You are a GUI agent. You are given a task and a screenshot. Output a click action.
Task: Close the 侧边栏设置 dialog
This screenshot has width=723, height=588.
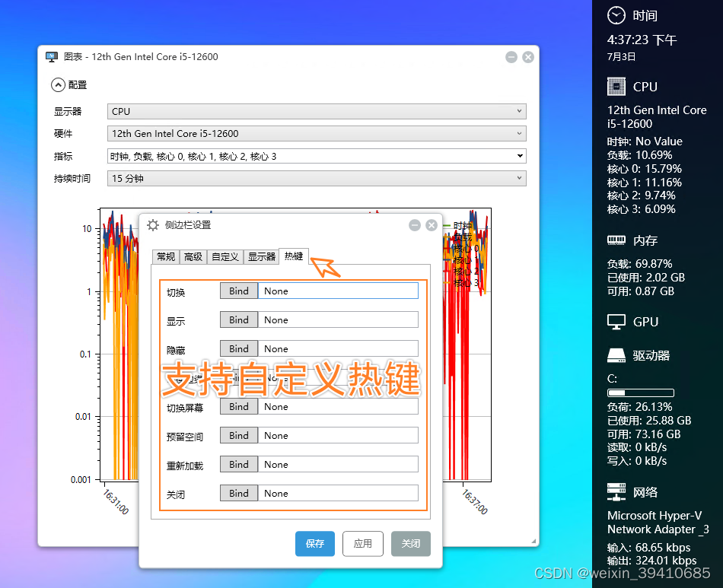pyautogui.click(x=432, y=225)
